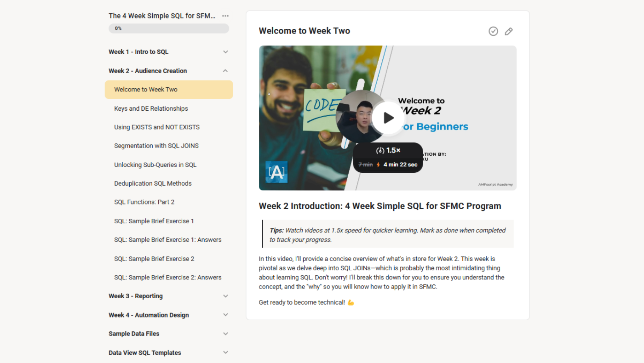Click the Week 2 Introduction subheading

click(380, 206)
